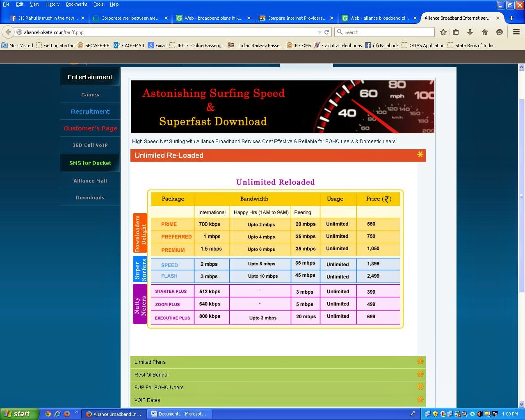Open the History menu
This screenshot has height=420, width=525.
(52, 4)
